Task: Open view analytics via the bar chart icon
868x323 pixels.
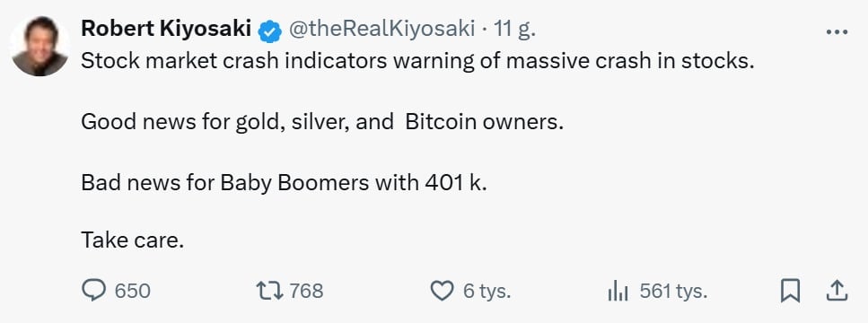Action: point(618,291)
